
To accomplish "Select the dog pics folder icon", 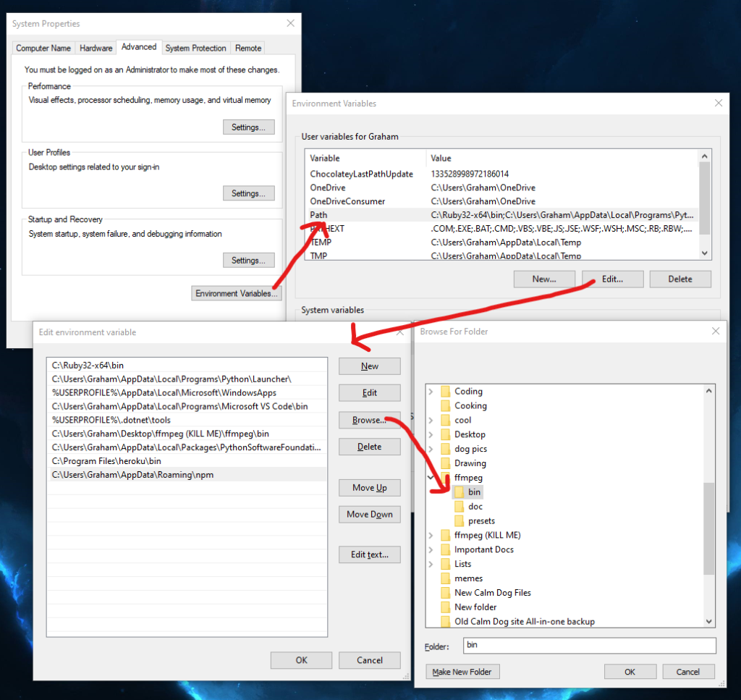I will (x=445, y=449).
